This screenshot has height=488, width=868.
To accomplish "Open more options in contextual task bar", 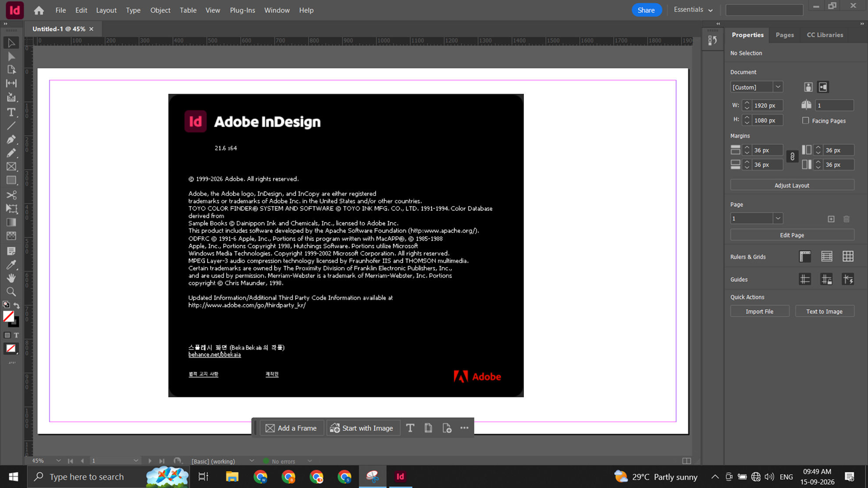I will pos(464,428).
